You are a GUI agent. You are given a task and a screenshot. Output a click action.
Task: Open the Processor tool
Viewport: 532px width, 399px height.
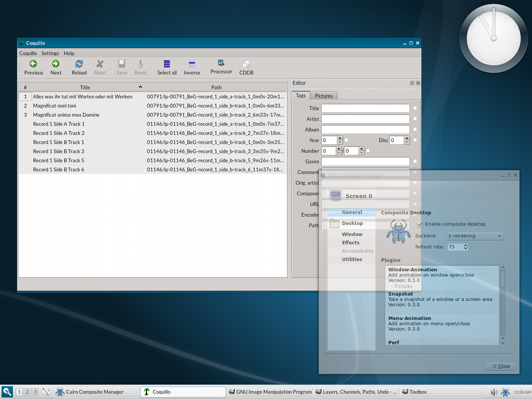tap(221, 67)
